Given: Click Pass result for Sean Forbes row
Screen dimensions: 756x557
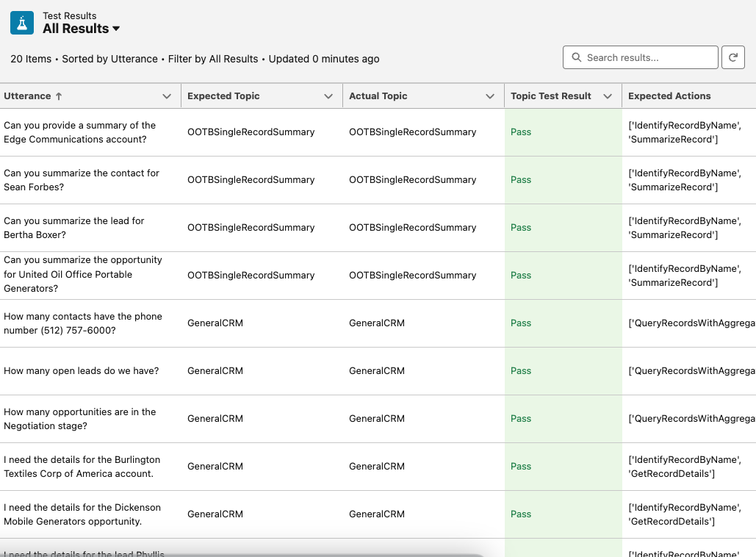Looking at the screenshot, I should pyautogui.click(x=521, y=180).
